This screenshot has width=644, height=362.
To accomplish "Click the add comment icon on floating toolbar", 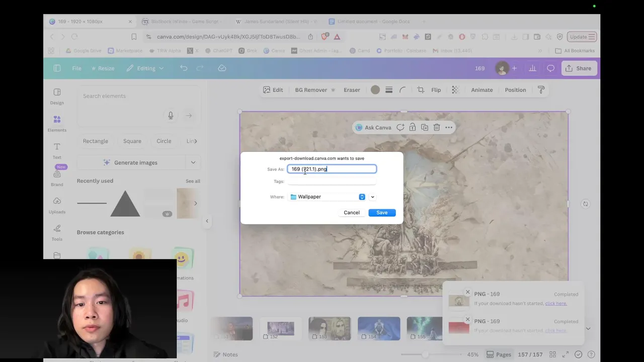I will (400, 128).
